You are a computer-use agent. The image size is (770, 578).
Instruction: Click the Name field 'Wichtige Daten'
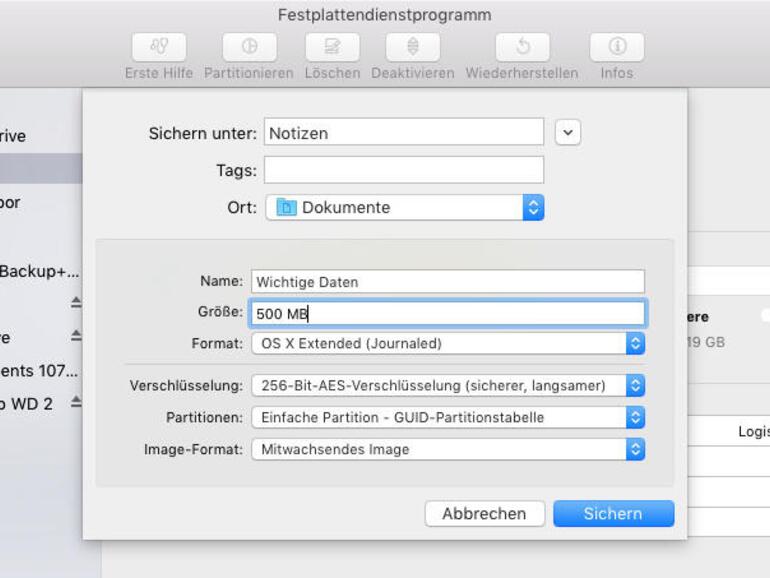448,281
